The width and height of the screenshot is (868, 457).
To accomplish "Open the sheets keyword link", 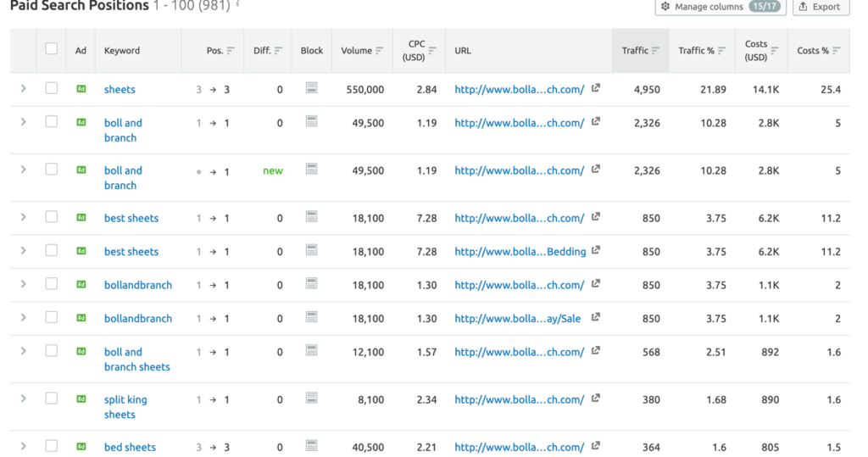I will tap(120, 89).
